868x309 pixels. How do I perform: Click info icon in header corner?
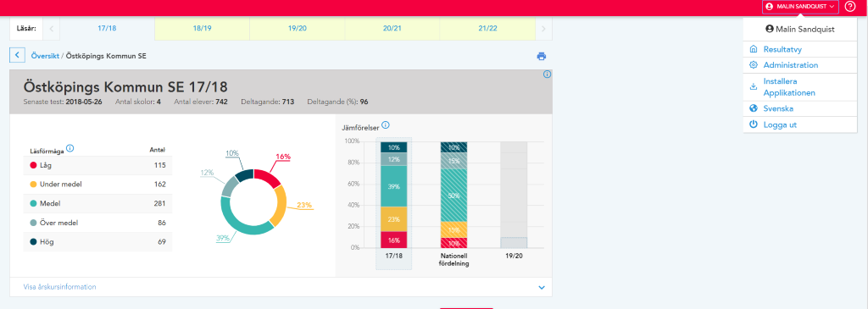(x=547, y=74)
